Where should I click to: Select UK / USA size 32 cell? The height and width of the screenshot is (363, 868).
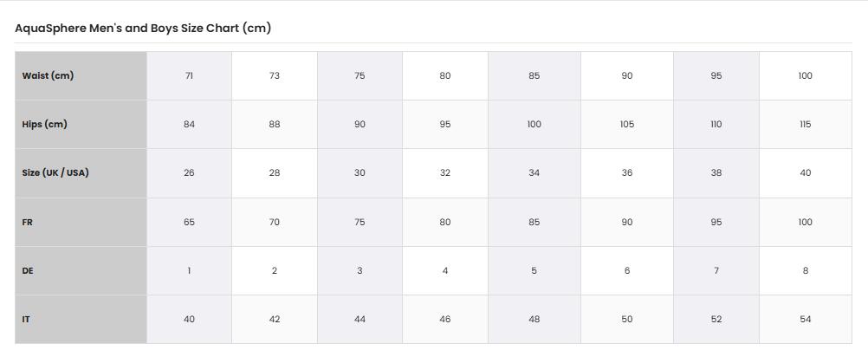click(445, 173)
